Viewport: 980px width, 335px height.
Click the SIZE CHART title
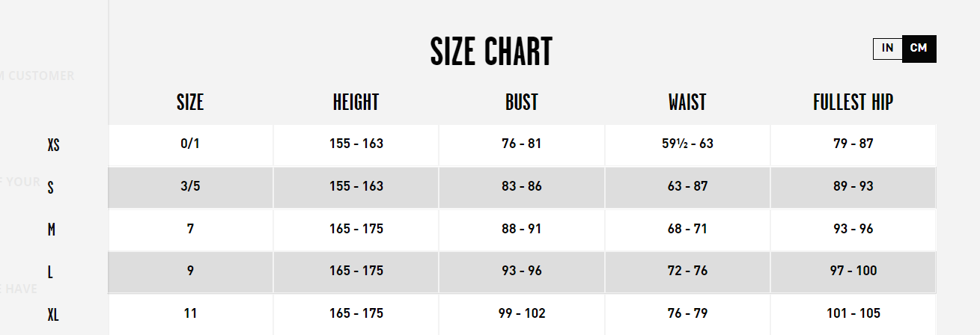[491, 52]
